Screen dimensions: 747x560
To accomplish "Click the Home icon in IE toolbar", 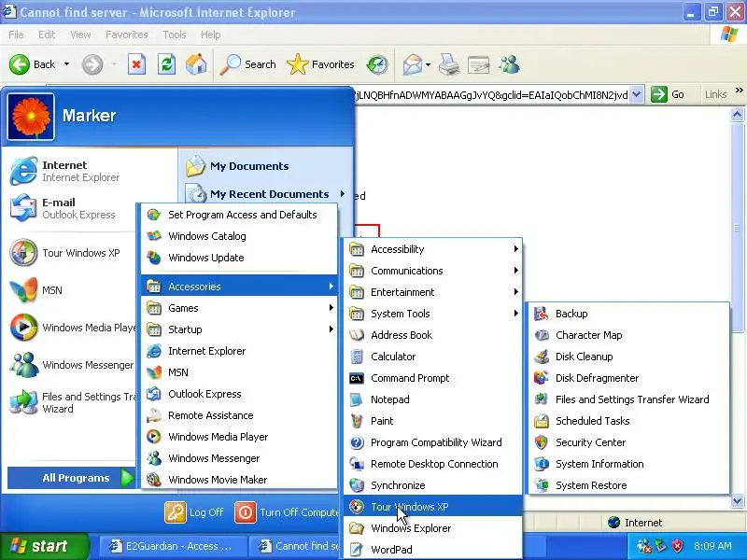I will click(x=196, y=64).
